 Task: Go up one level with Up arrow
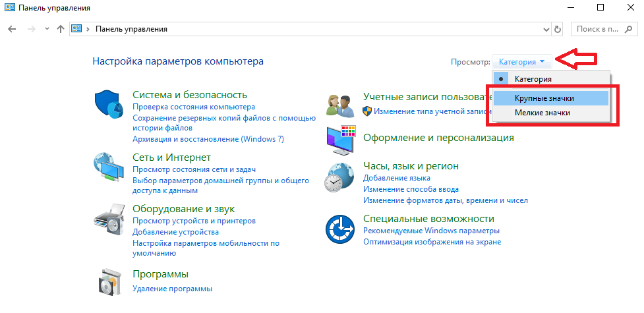coord(61,30)
